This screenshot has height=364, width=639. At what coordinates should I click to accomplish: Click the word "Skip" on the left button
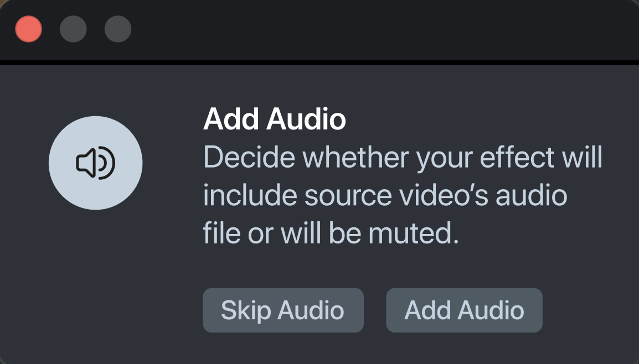245,310
